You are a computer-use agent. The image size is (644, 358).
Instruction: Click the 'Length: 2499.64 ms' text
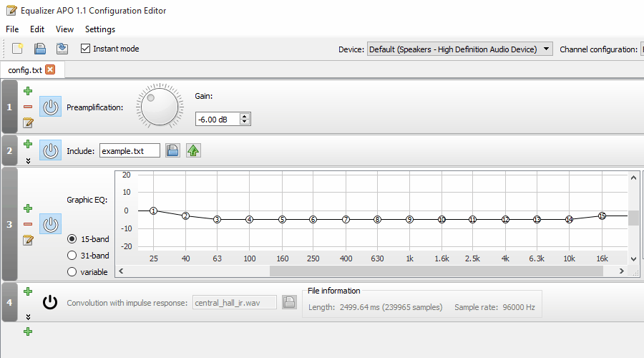pyautogui.click(x=343, y=307)
